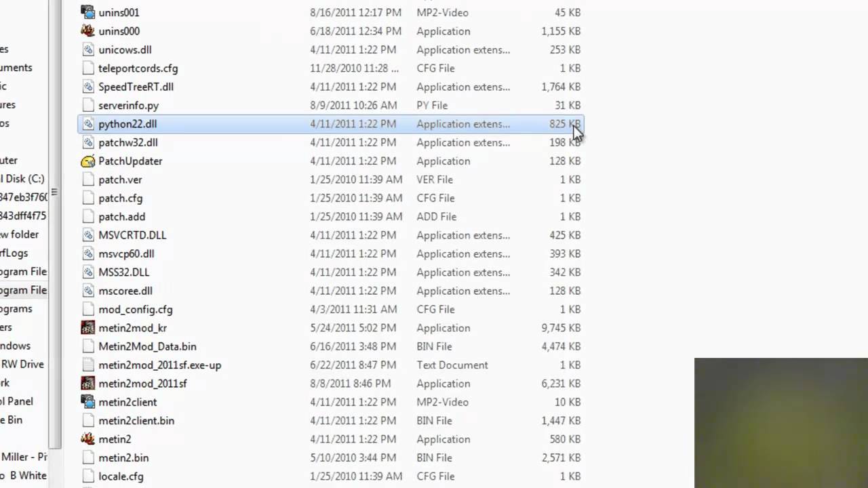The width and height of the screenshot is (868, 488).
Task: Select the file name serverinfo.py
Action: point(128,105)
